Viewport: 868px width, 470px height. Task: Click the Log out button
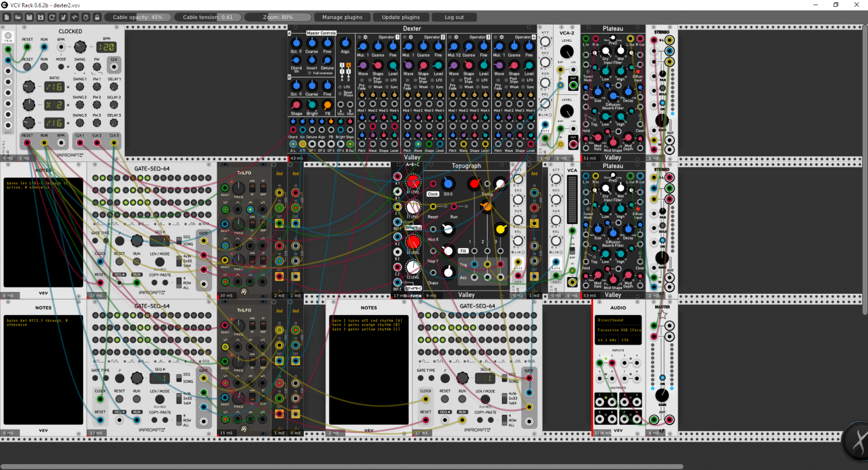click(x=454, y=17)
